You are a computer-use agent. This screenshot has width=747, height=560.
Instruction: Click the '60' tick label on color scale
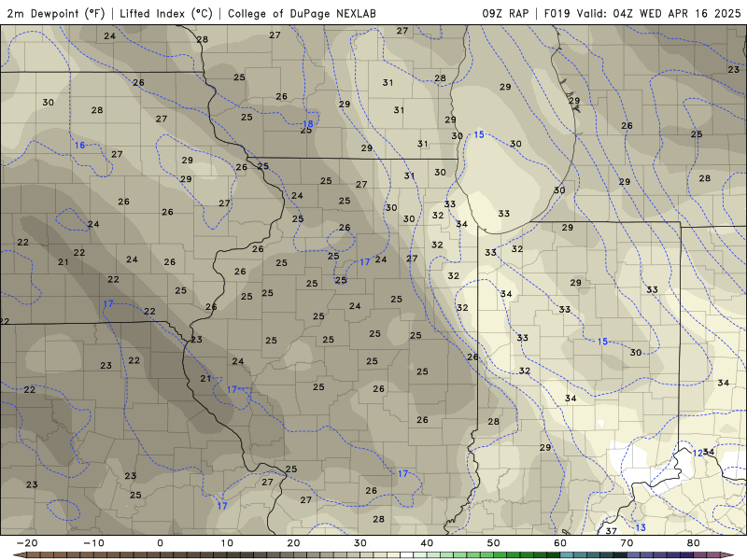coord(560,543)
